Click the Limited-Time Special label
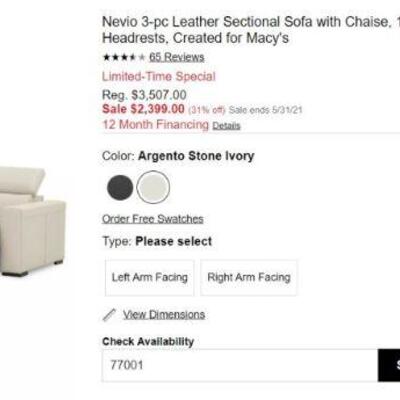 click(159, 77)
